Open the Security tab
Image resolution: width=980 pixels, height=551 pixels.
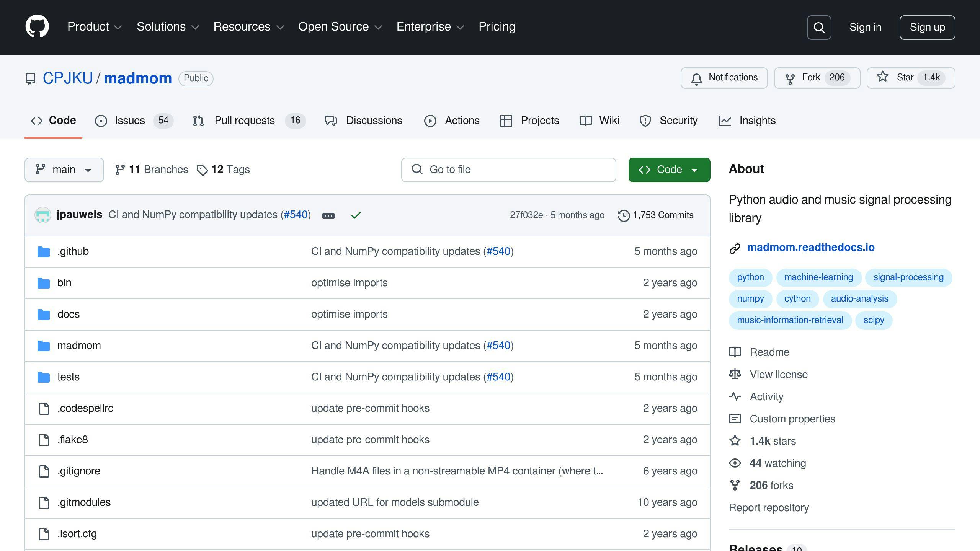click(668, 121)
